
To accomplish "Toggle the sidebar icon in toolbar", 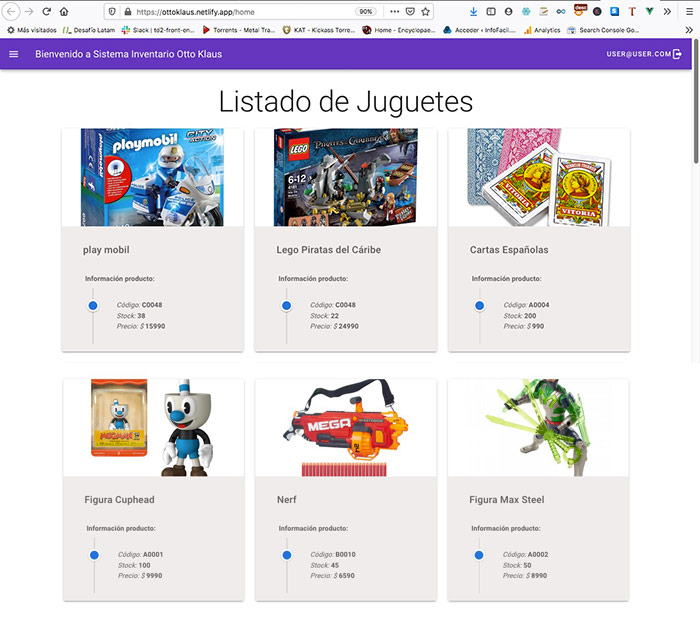I will [x=491, y=12].
